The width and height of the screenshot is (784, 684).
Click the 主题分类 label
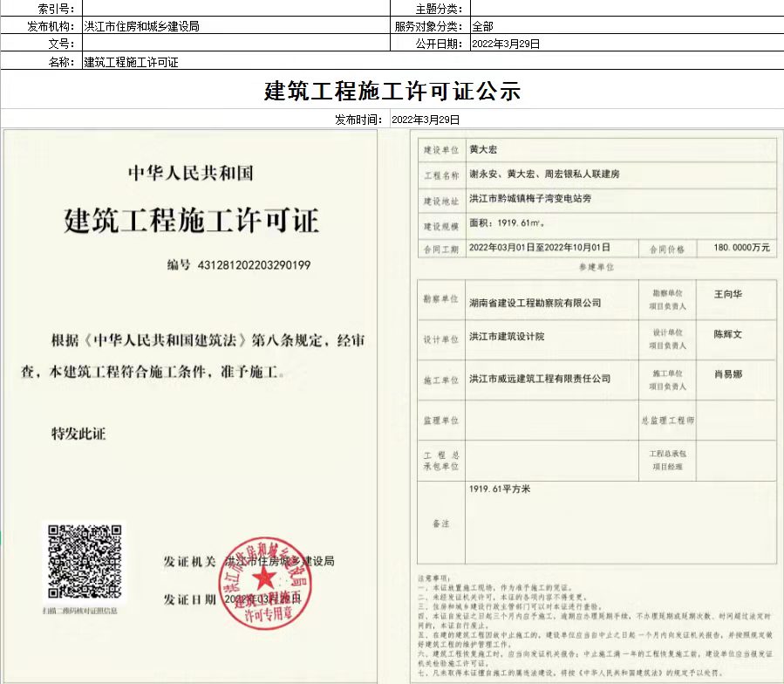[439, 9]
